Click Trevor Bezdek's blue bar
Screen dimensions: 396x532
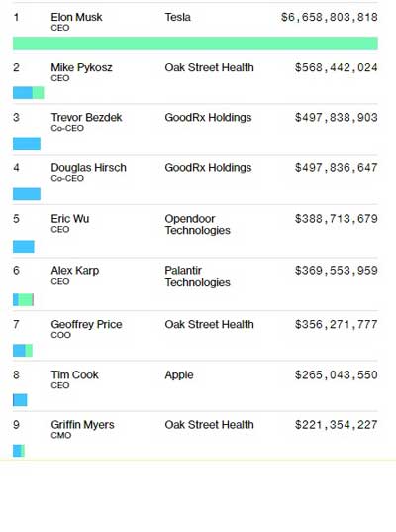click(x=27, y=144)
